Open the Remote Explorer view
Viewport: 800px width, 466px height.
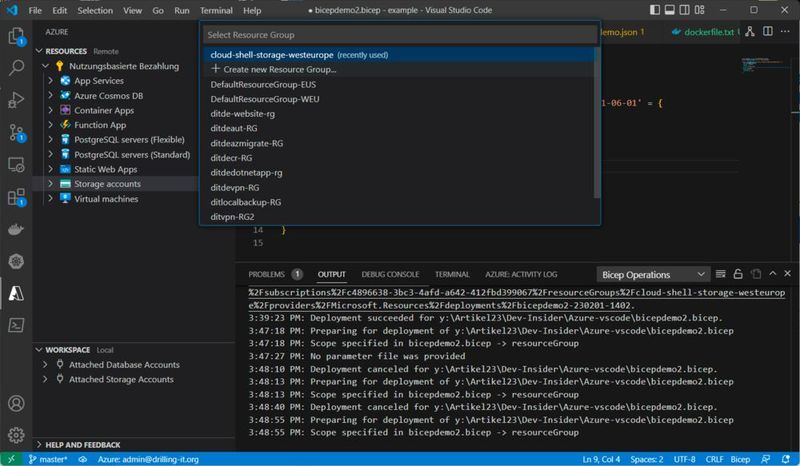(16, 165)
